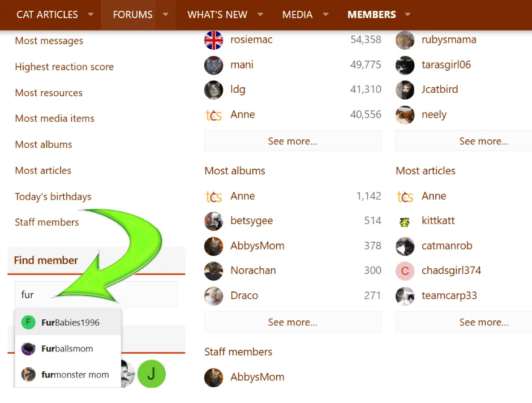Click rosiemac's British flag avatar
The height and width of the screenshot is (403, 532).
213,40
